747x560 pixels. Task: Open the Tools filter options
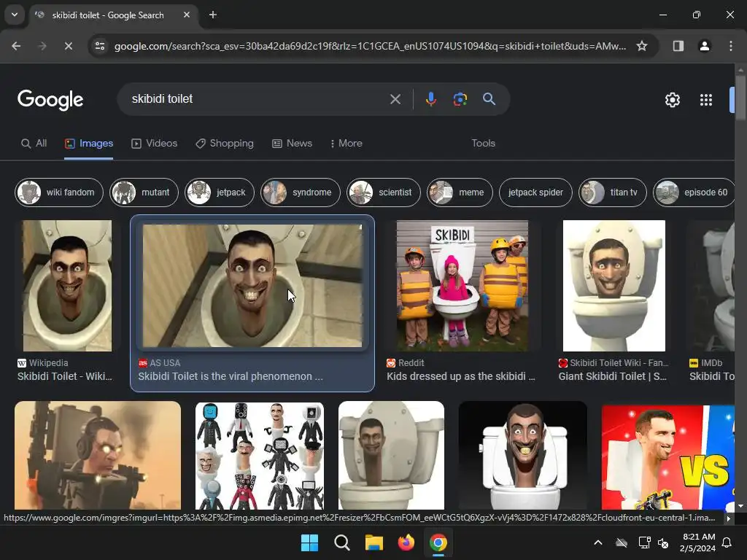[x=483, y=144]
